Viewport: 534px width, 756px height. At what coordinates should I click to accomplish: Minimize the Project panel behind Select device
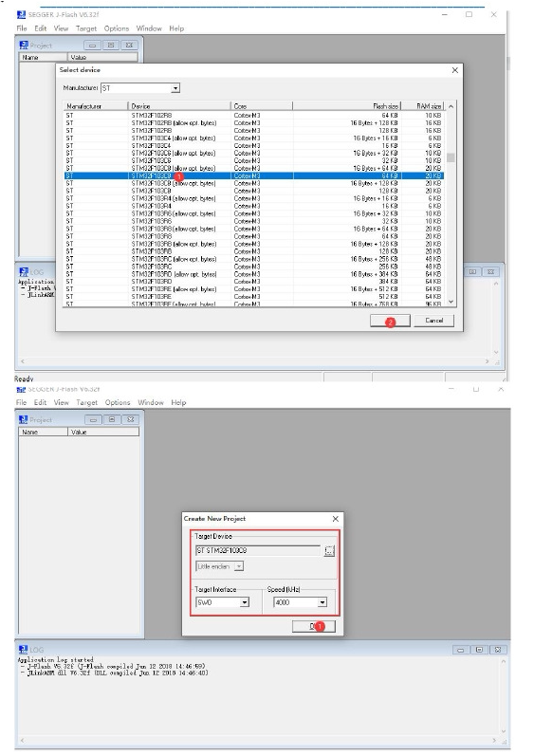pos(92,45)
